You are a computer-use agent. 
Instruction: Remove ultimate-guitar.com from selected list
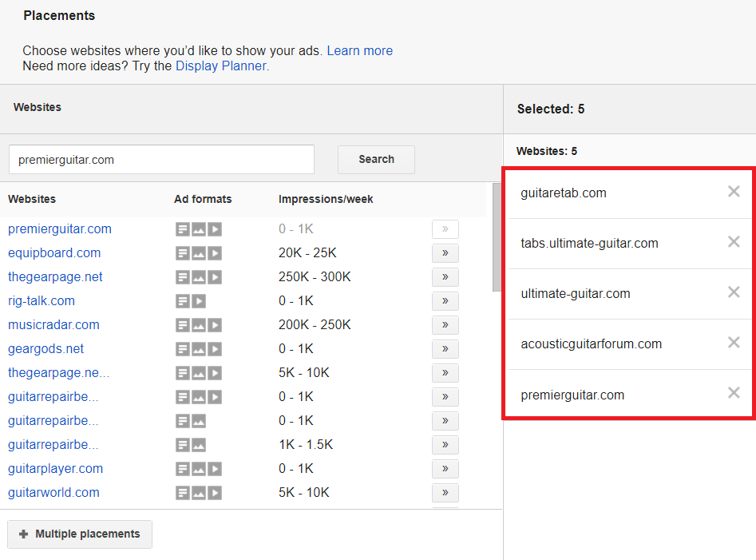point(734,292)
